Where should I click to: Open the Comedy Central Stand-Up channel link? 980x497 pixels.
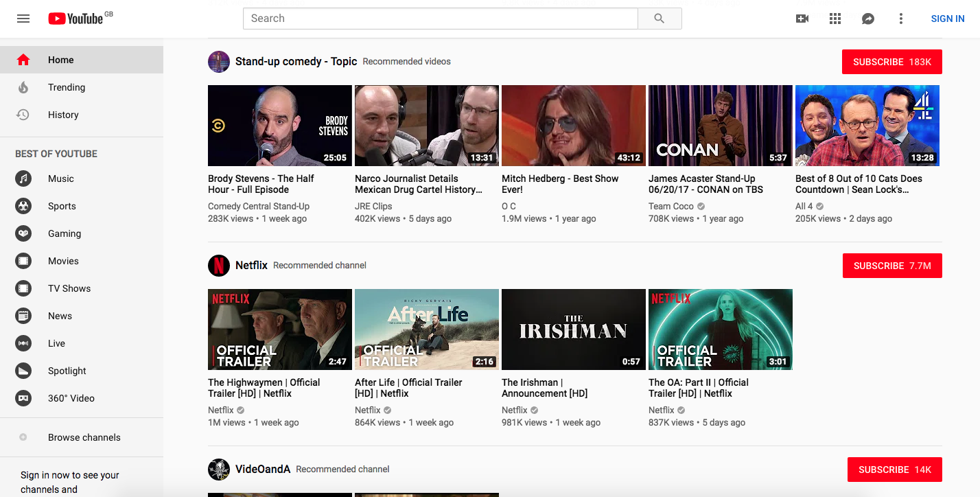259,206
